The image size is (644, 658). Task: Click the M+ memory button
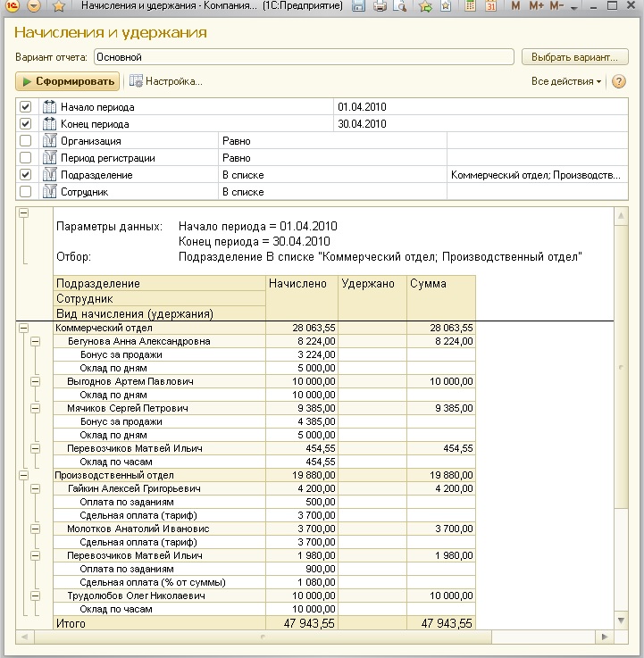(x=537, y=7)
